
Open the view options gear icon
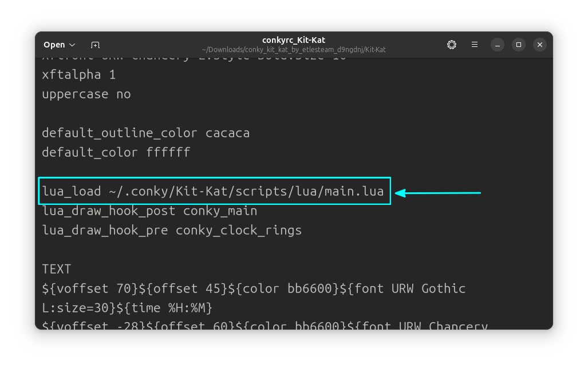(x=452, y=45)
